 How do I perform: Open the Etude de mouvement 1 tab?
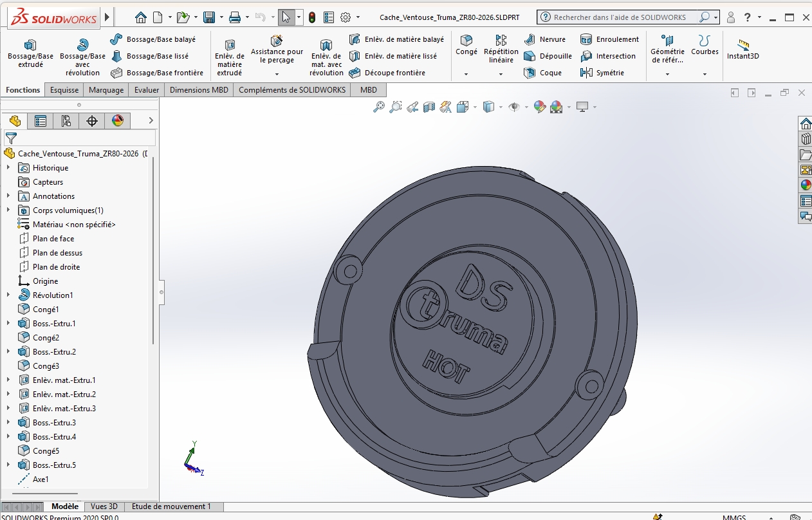(x=171, y=506)
